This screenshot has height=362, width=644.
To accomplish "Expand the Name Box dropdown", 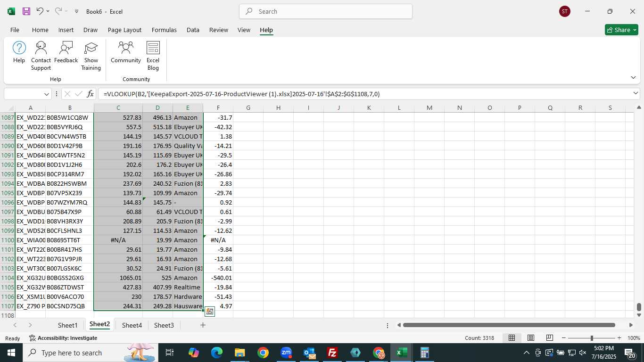I will tap(46, 94).
